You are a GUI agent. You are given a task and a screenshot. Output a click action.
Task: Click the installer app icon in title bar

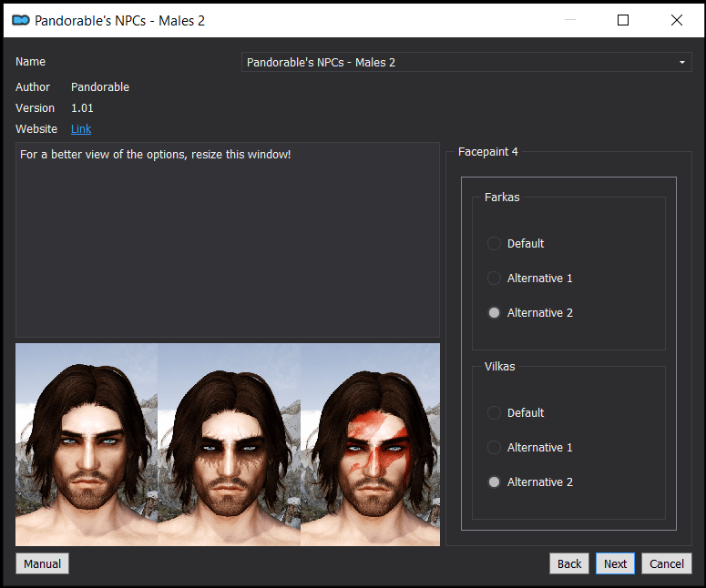pos(21,20)
